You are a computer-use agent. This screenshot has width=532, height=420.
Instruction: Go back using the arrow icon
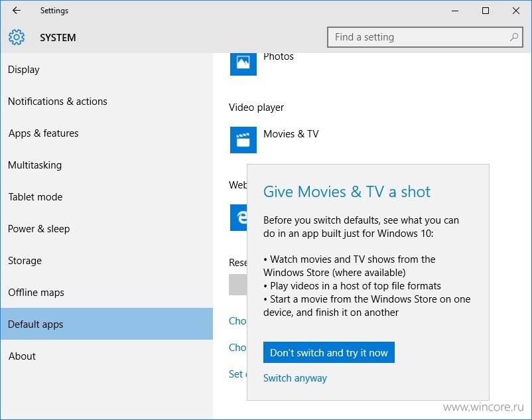(x=17, y=11)
